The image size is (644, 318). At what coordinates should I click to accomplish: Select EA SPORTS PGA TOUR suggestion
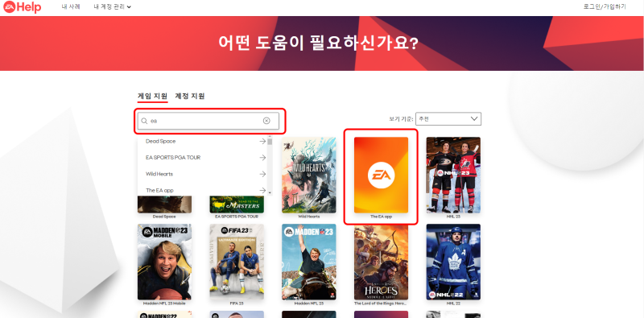pos(202,157)
